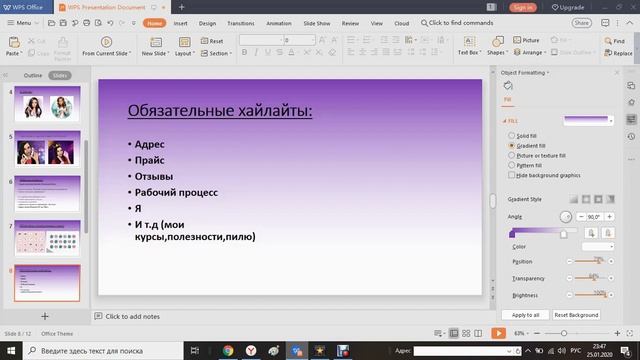640x360 pixels.
Task: Click the Sign in button
Action: (523, 7)
